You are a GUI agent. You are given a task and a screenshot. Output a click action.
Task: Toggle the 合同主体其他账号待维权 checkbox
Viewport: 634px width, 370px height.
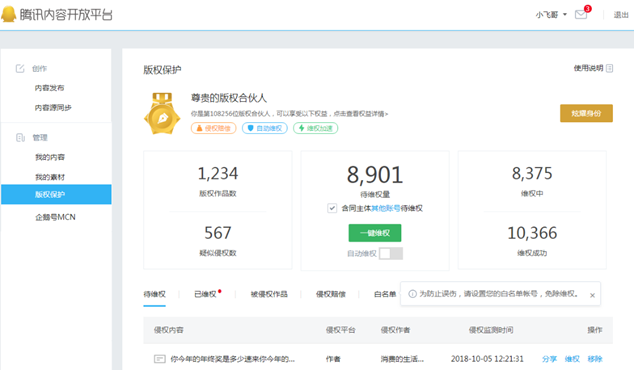(332, 208)
